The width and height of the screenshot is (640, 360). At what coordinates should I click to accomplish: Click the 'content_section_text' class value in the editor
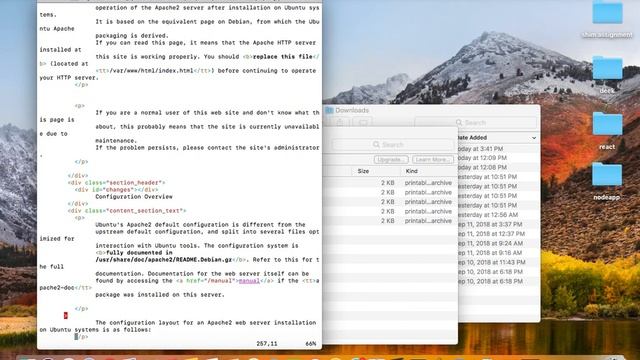pos(144,211)
